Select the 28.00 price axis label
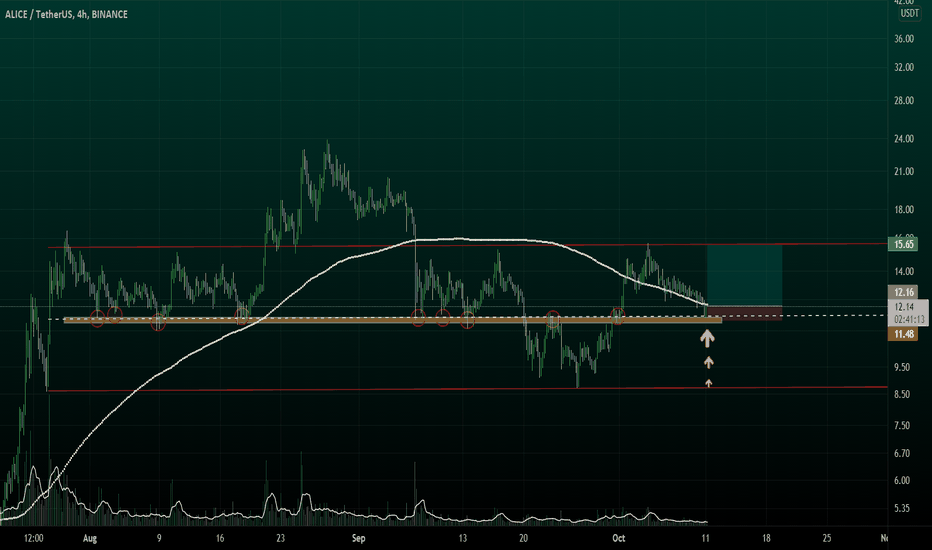This screenshot has height=550, width=932. coord(903,100)
